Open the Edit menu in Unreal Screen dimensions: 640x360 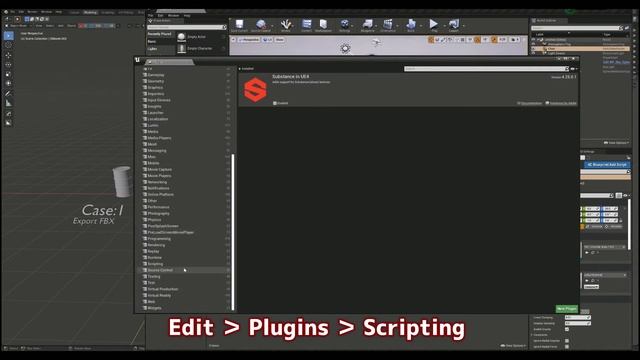pos(160,16)
